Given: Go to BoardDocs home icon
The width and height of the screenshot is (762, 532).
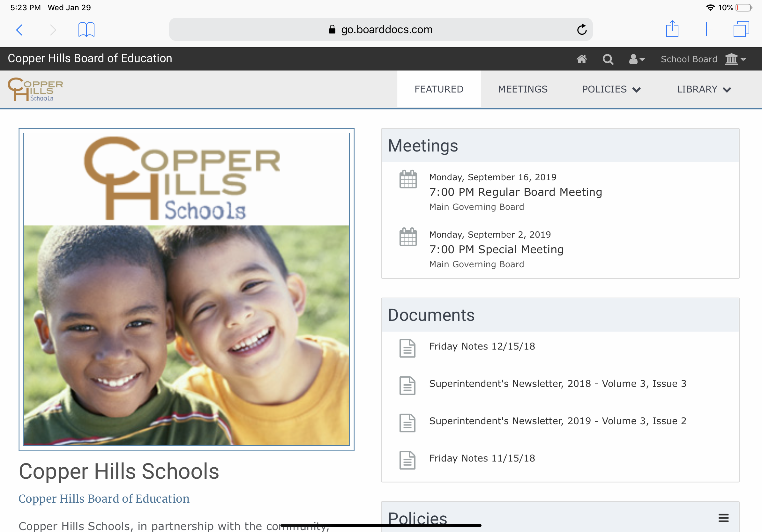Looking at the screenshot, I should 581,59.
